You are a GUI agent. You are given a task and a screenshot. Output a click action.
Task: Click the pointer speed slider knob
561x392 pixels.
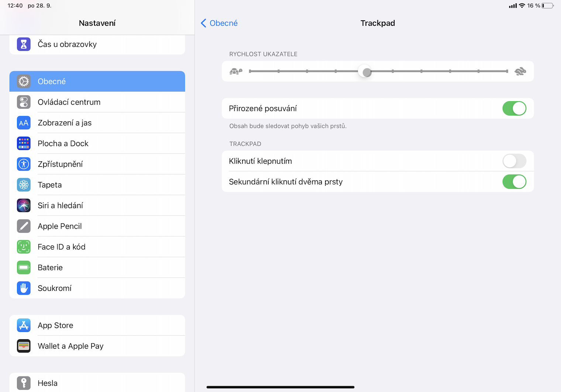click(366, 72)
